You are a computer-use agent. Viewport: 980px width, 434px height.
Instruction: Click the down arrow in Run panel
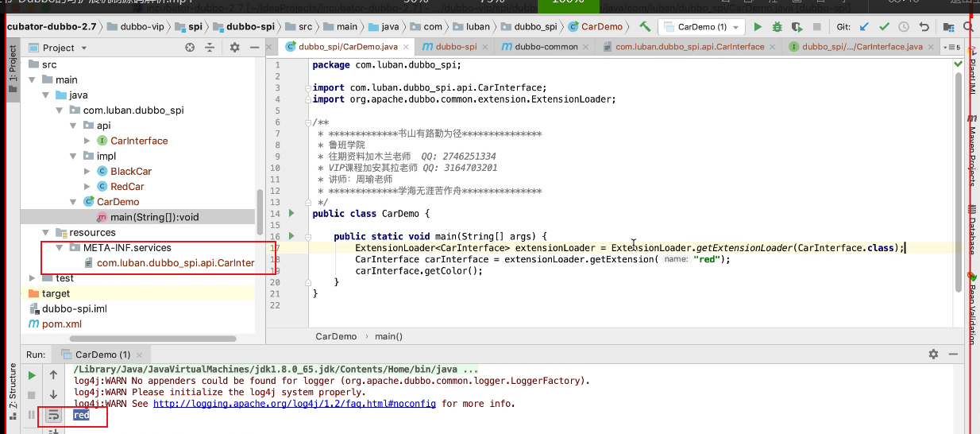coord(53,395)
